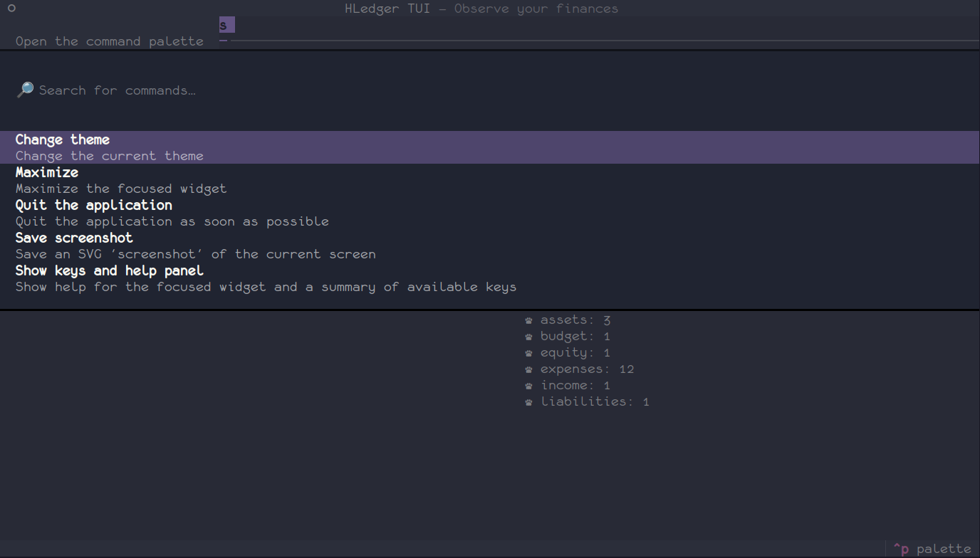
Task: Click the 'liabilities: 1' count text
Action: pyautogui.click(x=595, y=402)
